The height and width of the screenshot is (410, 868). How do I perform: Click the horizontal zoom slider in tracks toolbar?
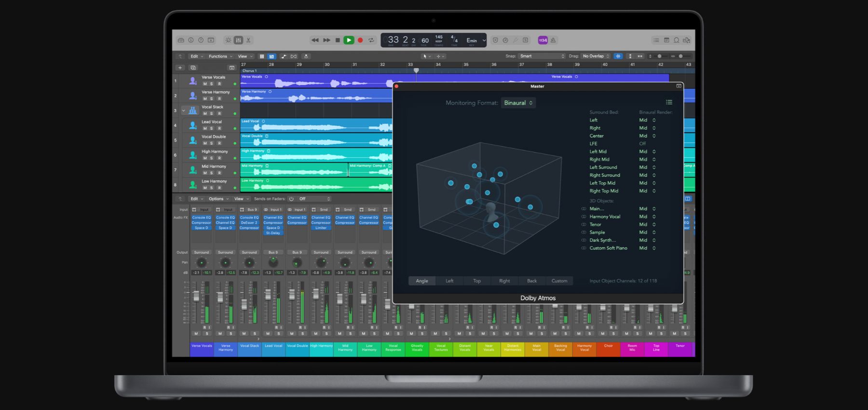(681, 56)
